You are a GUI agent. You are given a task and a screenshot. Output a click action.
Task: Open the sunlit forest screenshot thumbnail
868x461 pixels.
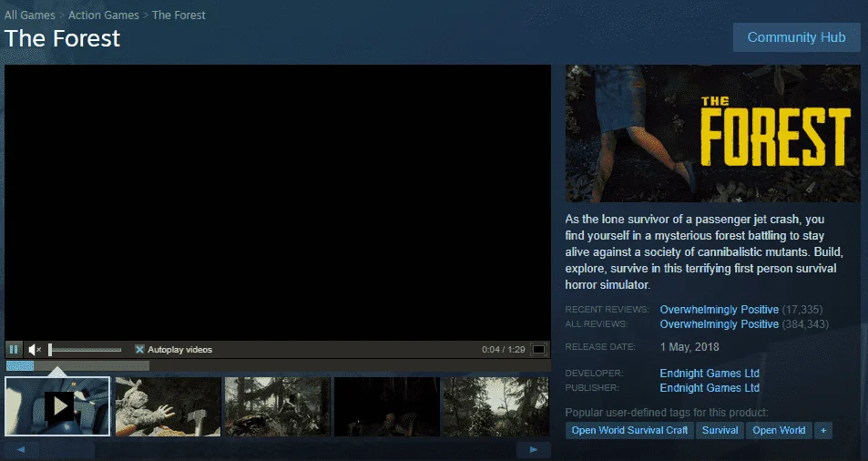coord(496,406)
